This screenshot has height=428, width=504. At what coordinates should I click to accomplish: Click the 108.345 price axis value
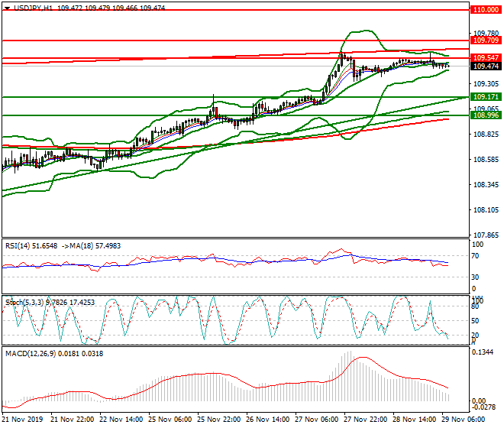point(486,185)
